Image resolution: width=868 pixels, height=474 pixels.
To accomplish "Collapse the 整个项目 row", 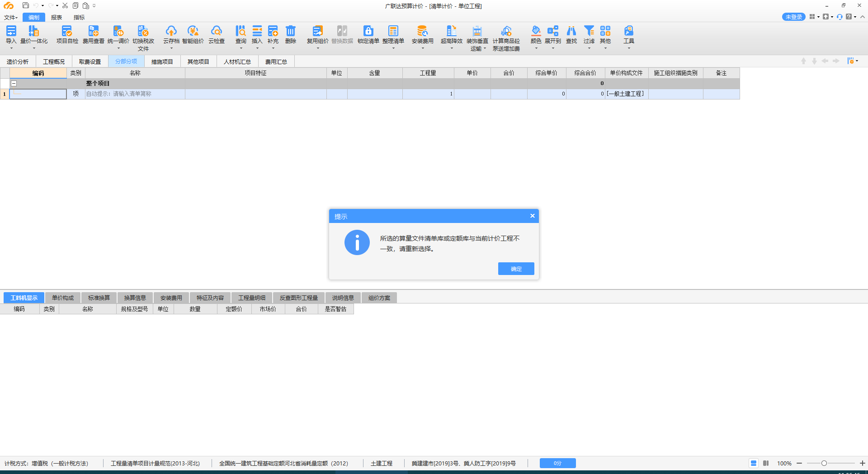I will click(14, 83).
